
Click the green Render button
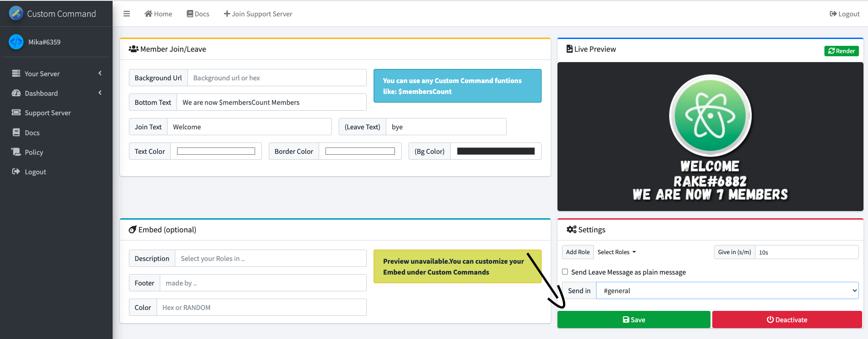pos(842,51)
